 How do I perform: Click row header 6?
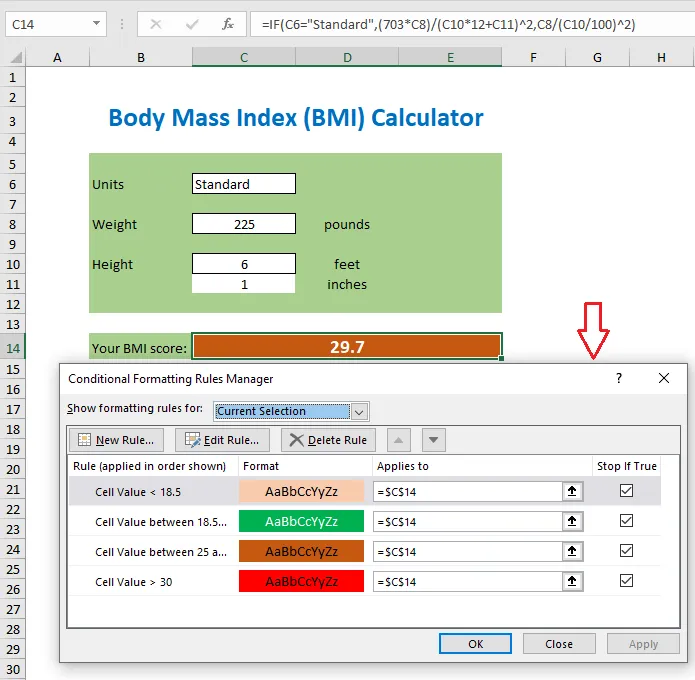tap(13, 184)
